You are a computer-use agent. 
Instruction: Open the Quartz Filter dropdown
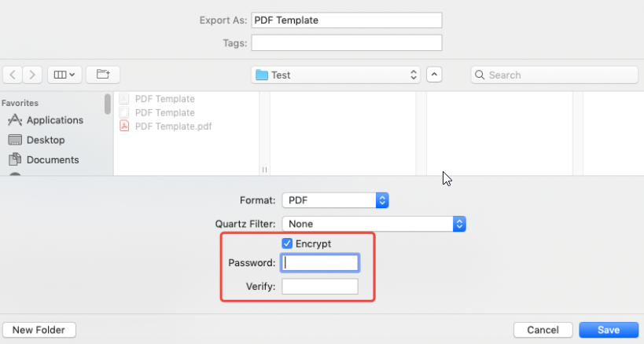tap(374, 224)
